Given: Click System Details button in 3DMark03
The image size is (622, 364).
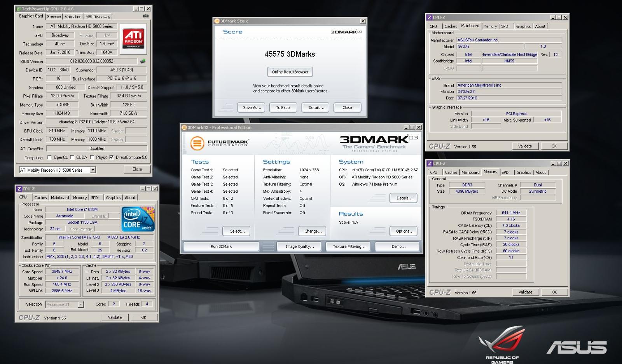Looking at the screenshot, I should coord(404,198).
